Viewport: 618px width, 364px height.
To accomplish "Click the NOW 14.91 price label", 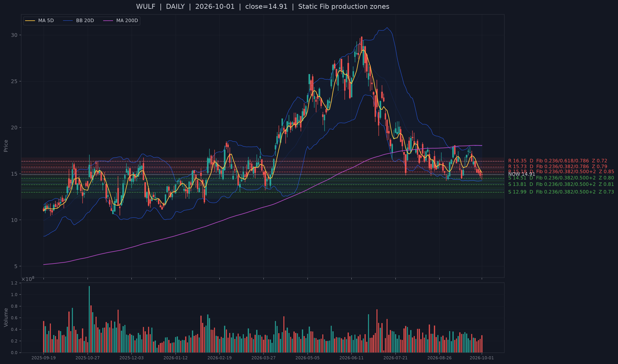I will point(521,174).
